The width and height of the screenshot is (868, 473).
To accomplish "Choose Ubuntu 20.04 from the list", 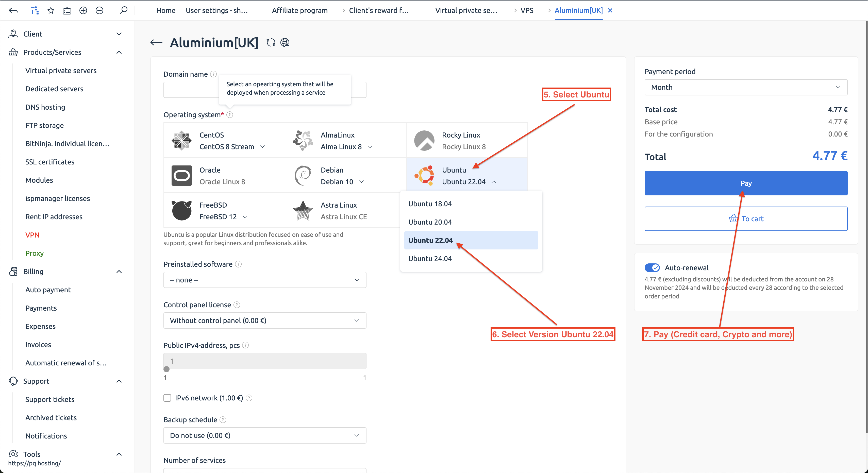I will tap(471, 222).
